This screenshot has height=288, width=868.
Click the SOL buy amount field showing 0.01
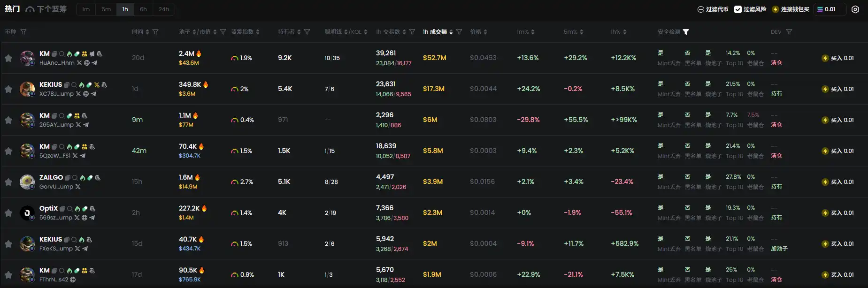(830, 9)
